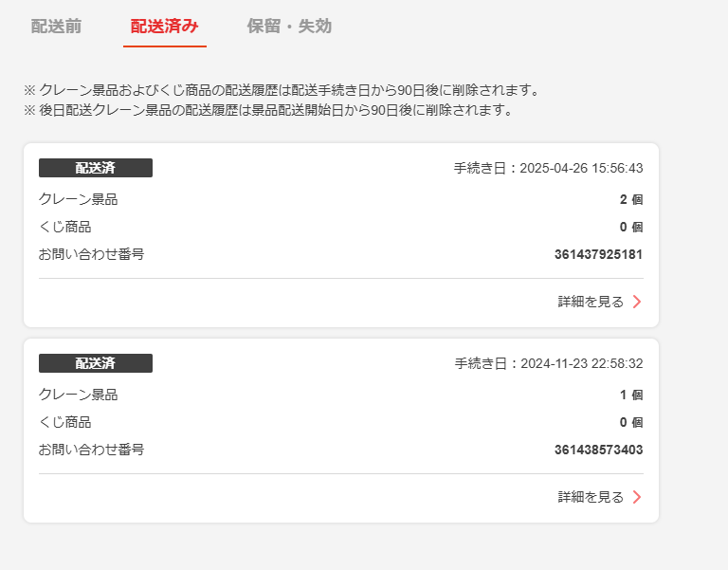Image resolution: width=728 pixels, height=570 pixels.
Task: Click tracking number 361437925181
Action: (x=598, y=254)
